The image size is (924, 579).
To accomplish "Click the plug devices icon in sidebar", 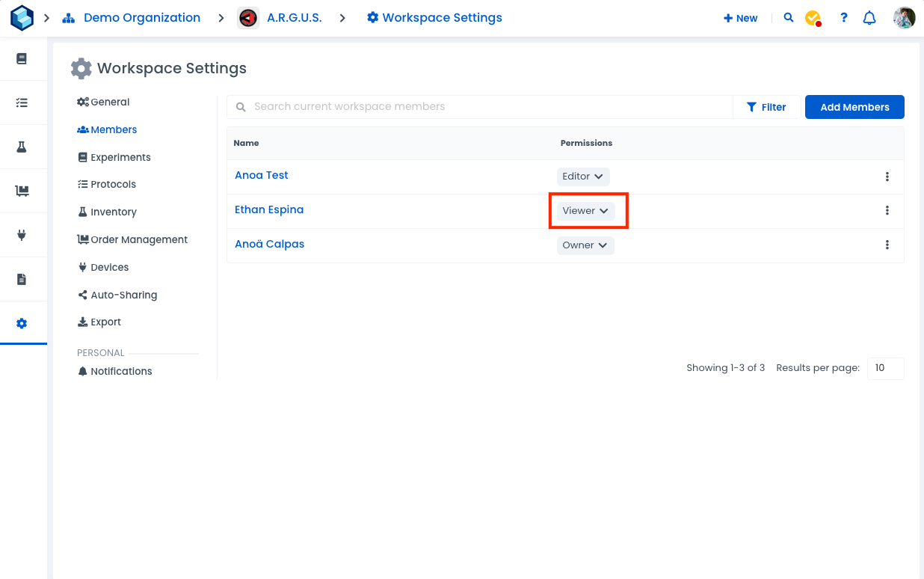I will (22, 235).
